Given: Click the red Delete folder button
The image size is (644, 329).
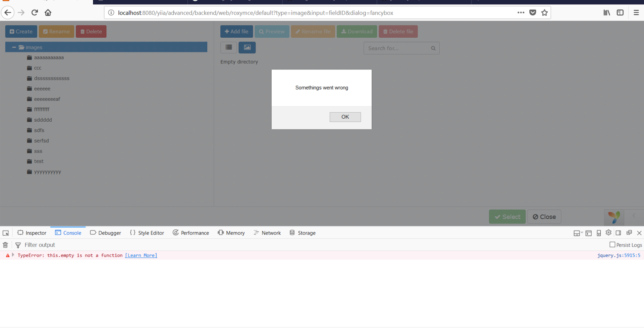Looking at the screenshot, I should 91,32.
